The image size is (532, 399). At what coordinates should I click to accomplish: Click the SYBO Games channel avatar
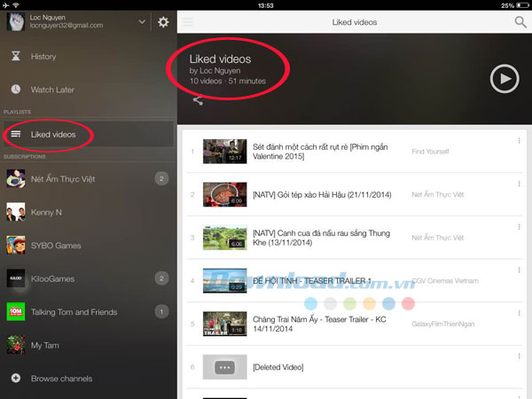click(16, 246)
